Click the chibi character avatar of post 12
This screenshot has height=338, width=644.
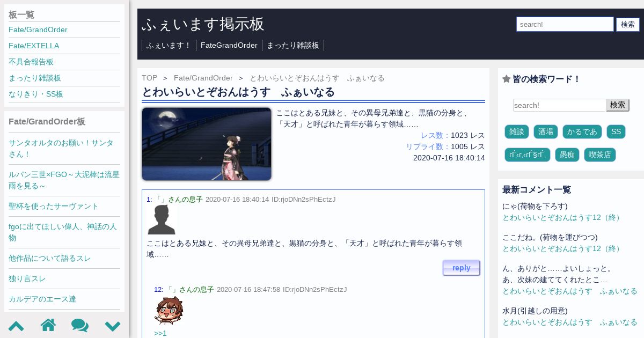pos(169,310)
